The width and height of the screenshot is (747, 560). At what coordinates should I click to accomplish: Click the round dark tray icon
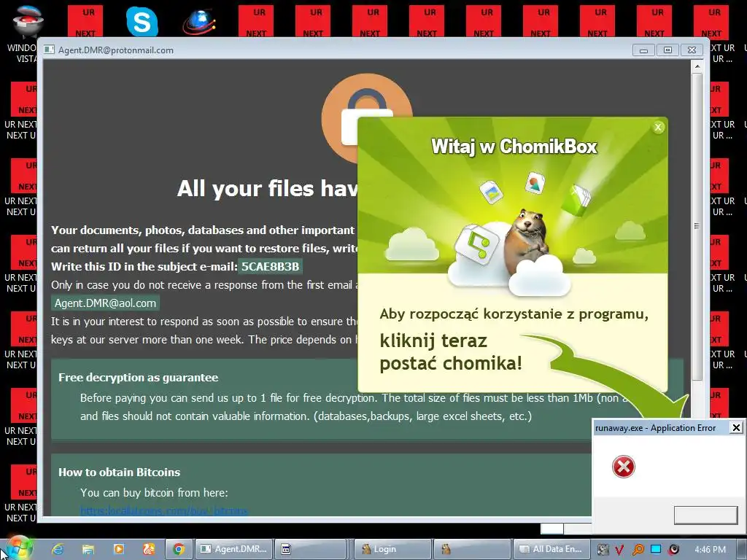point(673,550)
